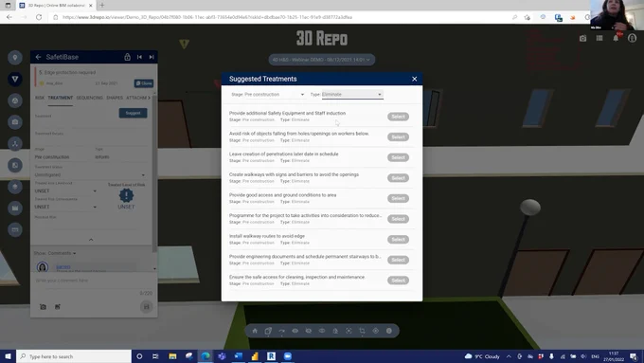Viewport: 644px width, 363px height.
Task: Click the Suggest treatment button
Action: tap(134, 113)
